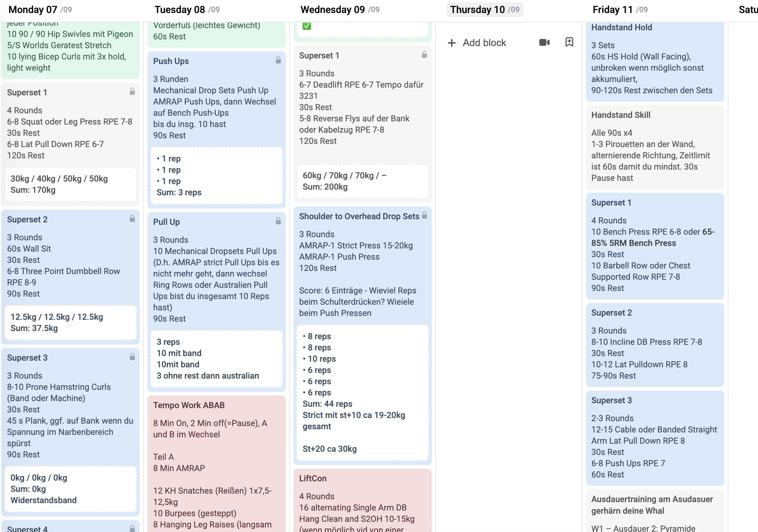Click lock icon on Push Ups block

pyautogui.click(x=278, y=60)
